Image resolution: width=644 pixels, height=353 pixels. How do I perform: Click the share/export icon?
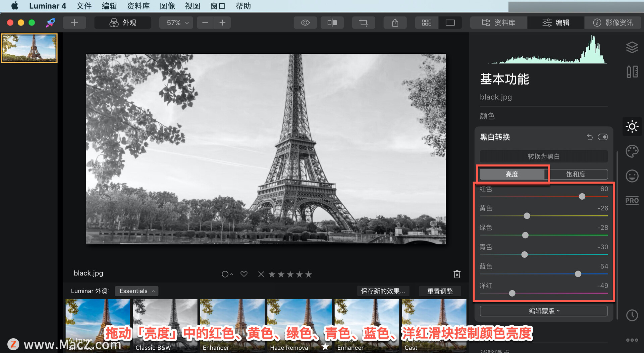click(x=395, y=22)
